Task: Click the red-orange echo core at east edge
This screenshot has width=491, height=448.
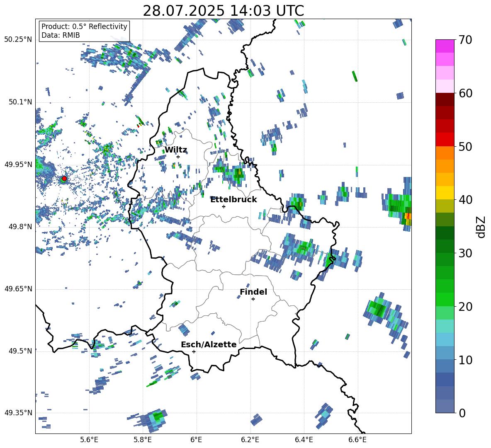Action: [408, 216]
